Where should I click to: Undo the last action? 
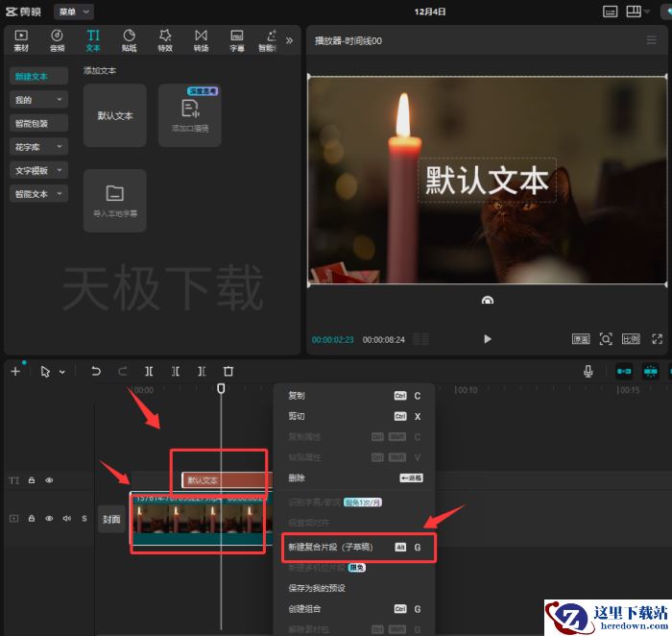pyautogui.click(x=96, y=371)
